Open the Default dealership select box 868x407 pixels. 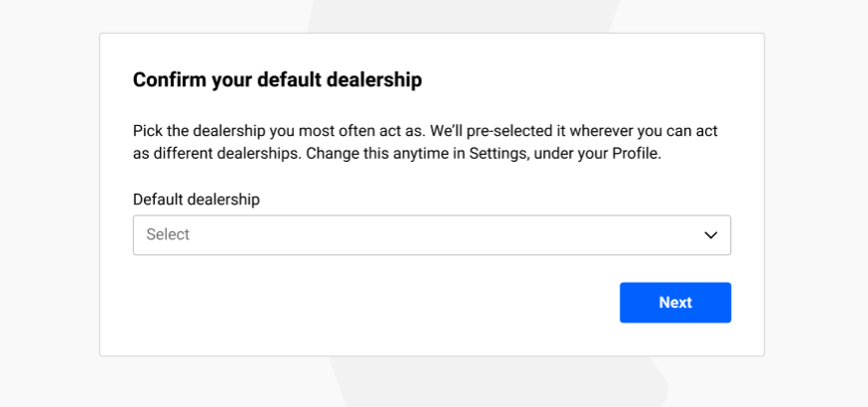431,235
